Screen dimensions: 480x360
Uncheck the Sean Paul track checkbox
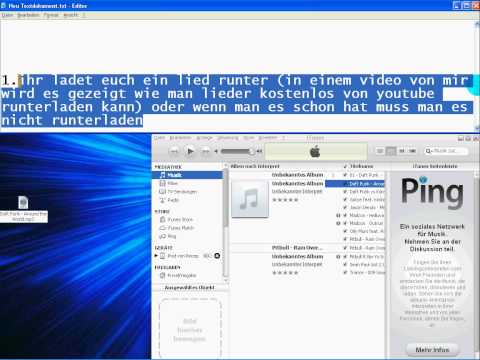tap(345, 265)
